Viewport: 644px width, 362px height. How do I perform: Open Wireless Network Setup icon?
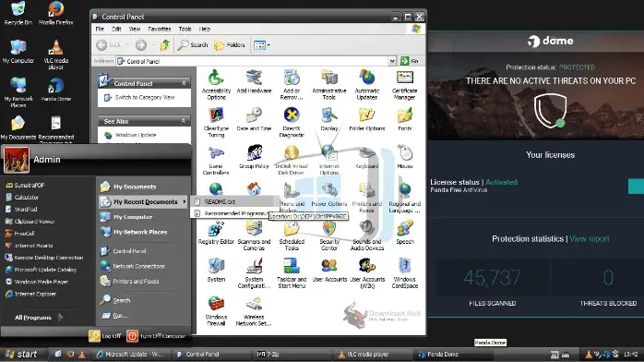click(254, 311)
